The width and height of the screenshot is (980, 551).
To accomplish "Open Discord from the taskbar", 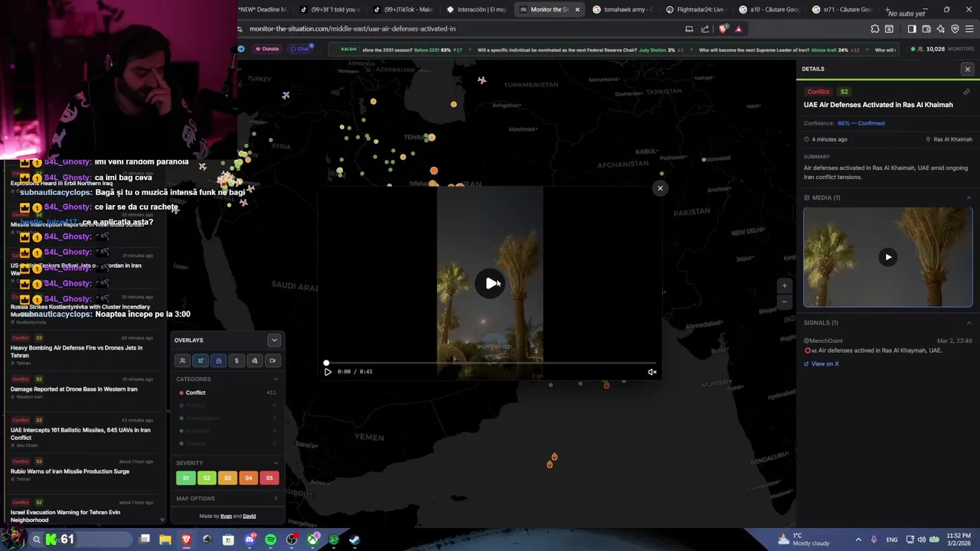I will (x=250, y=540).
